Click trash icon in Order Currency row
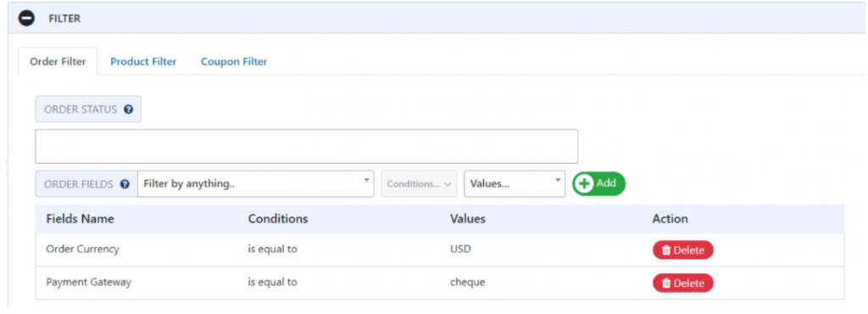 666,250
